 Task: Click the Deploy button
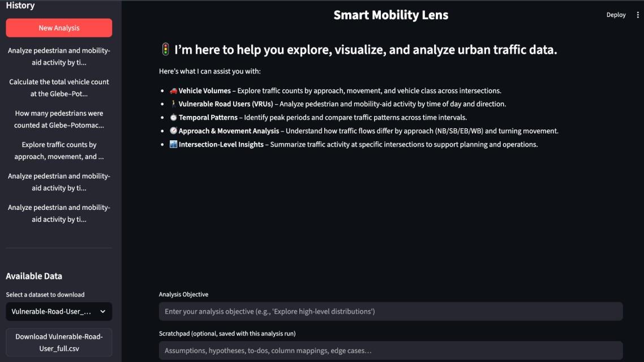point(616,15)
